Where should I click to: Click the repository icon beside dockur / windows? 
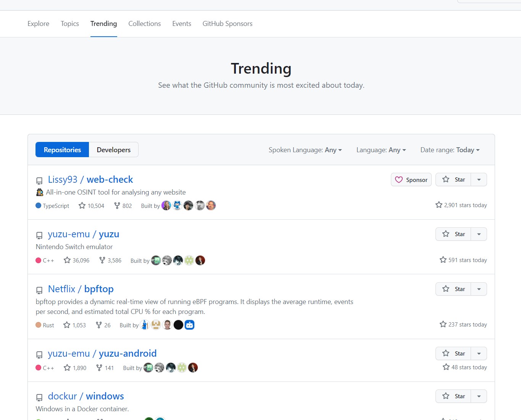pos(39,397)
